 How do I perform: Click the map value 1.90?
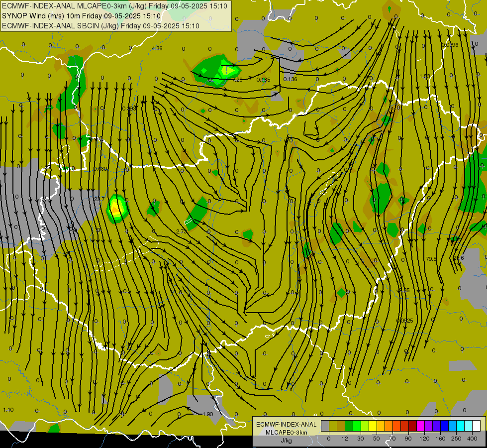tap(208, 414)
